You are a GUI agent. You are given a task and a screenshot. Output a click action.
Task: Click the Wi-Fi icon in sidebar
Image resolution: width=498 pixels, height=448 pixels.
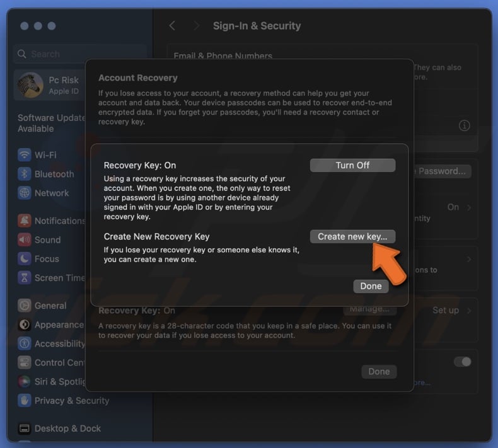24,155
